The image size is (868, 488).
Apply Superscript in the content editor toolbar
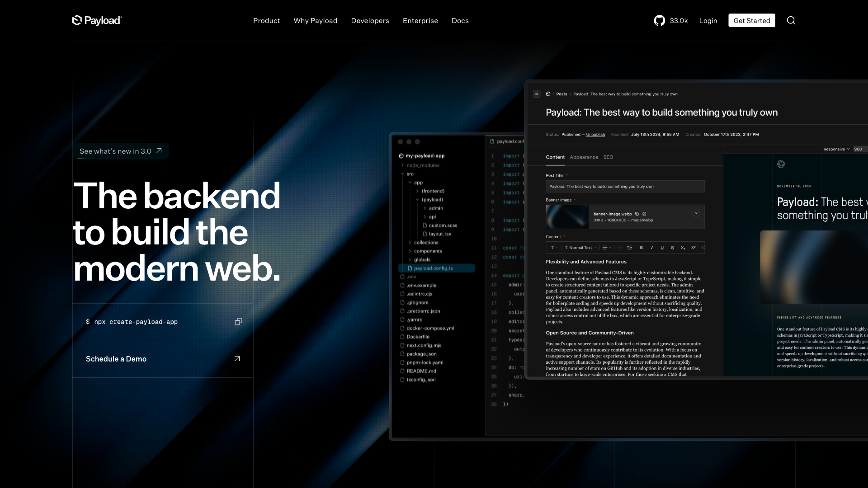(x=693, y=248)
